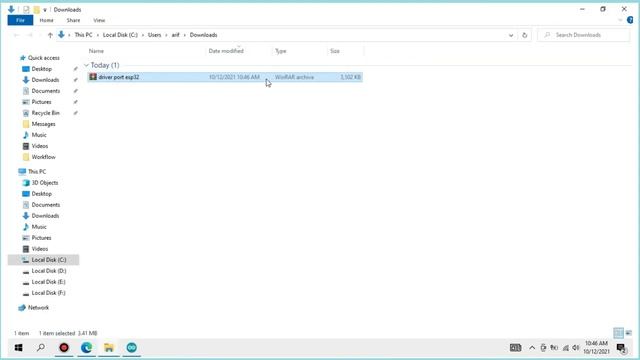The width and height of the screenshot is (640, 360).
Task: Open Recycle Bin in the sidebar
Action: pyautogui.click(x=45, y=113)
